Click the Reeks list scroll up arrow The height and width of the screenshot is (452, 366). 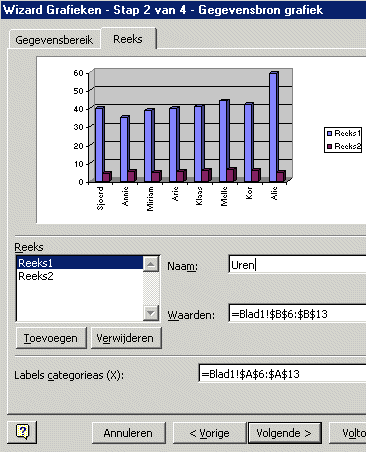tap(151, 264)
